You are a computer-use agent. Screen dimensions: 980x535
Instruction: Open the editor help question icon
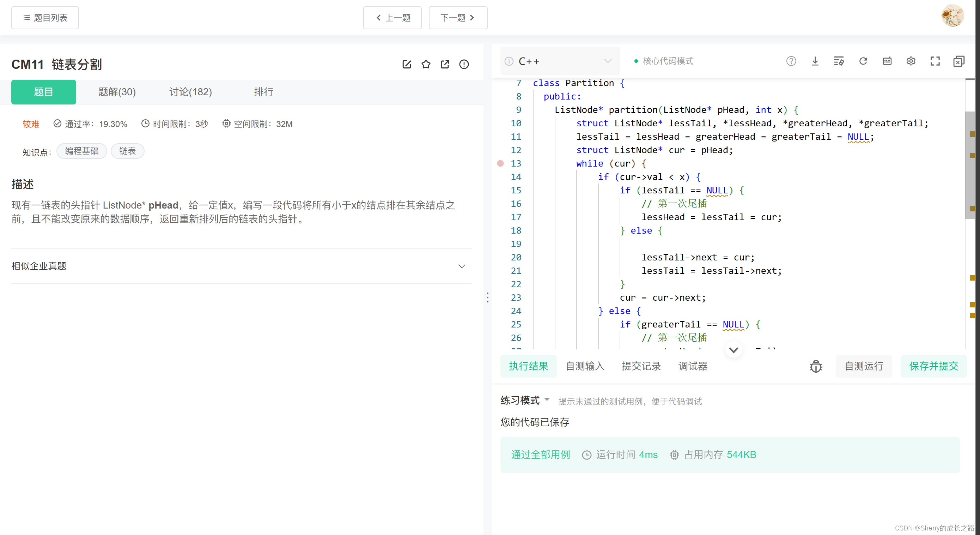click(791, 61)
